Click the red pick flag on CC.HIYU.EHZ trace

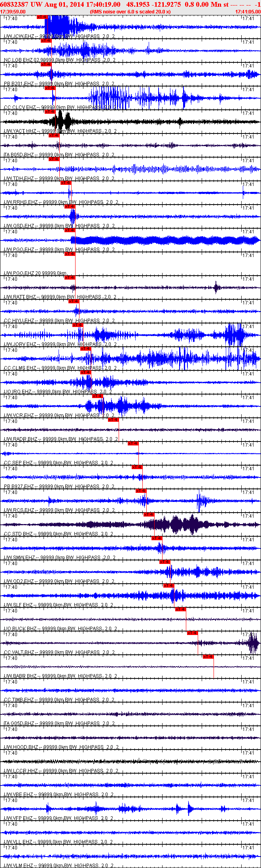click(x=74, y=301)
